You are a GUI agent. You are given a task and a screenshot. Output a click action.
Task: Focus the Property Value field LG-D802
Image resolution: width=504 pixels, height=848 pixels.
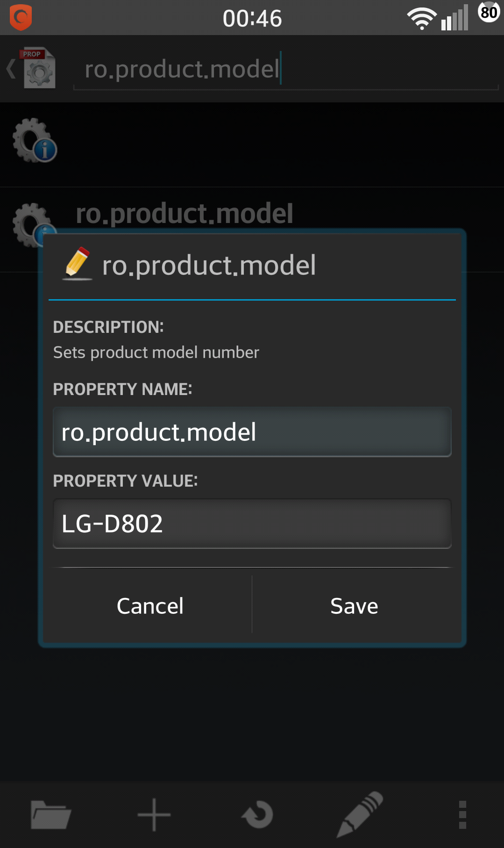pos(252,524)
